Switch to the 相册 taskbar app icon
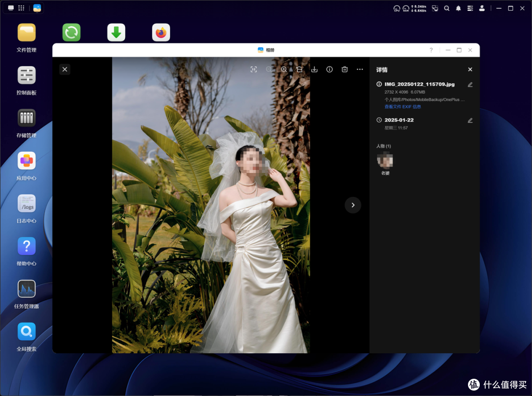The image size is (532, 396). [37, 8]
